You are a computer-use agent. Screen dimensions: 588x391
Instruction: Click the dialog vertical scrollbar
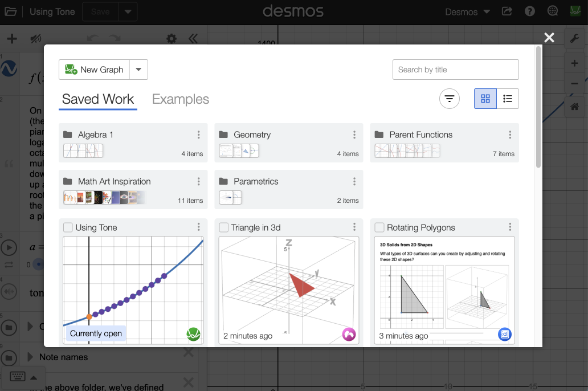click(x=538, y=107)
